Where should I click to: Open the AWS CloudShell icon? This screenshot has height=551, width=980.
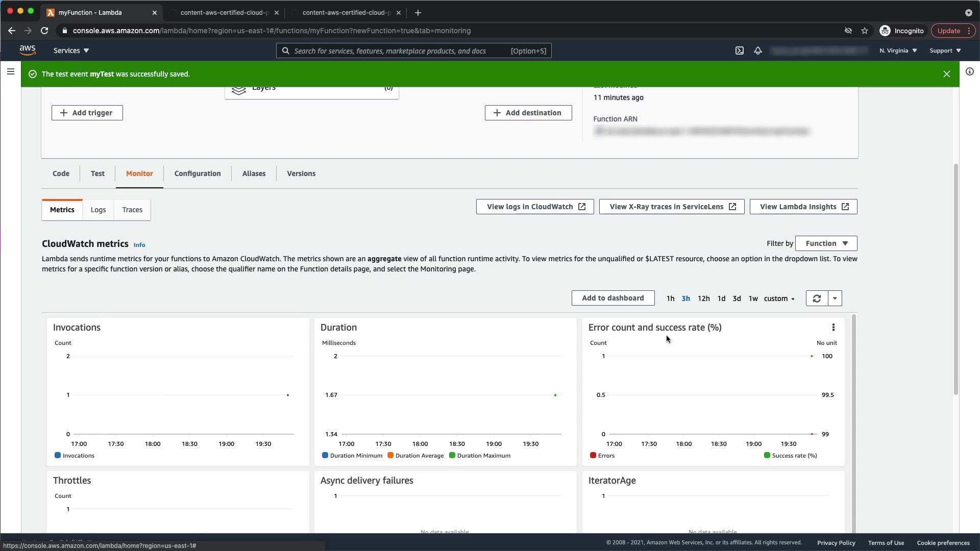[x=739, y=51]
